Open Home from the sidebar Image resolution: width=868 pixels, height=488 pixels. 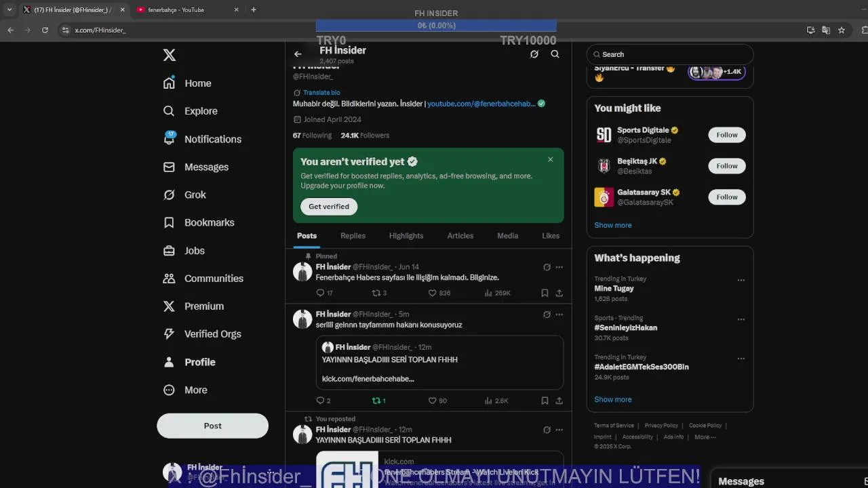click(187, 83)
